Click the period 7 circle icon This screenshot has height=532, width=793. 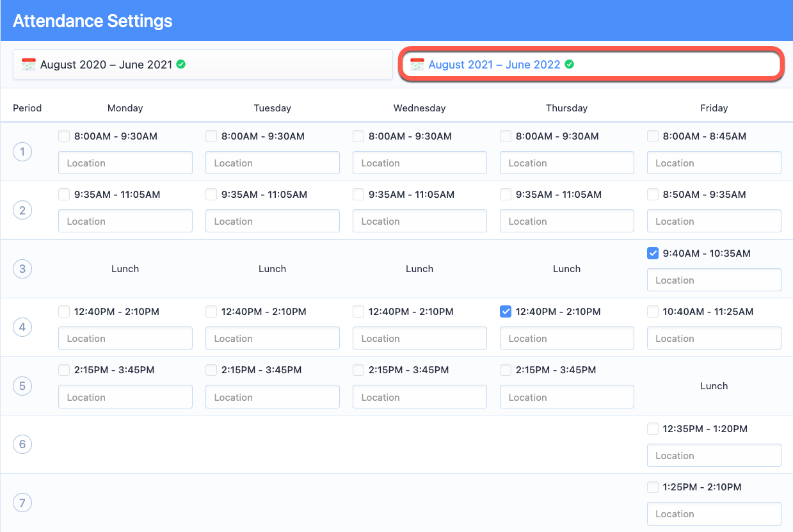coord(22,503)
